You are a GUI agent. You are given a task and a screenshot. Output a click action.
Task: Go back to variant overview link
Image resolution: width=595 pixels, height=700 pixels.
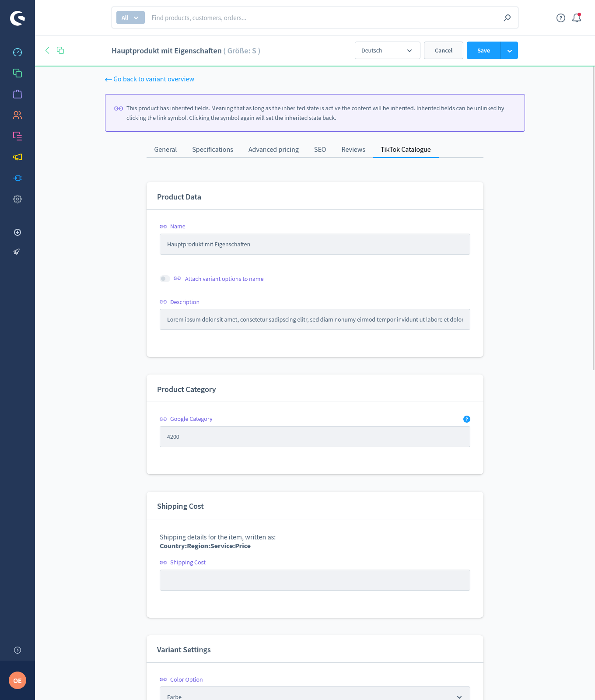pyautogui.click(x=150, y=79)
